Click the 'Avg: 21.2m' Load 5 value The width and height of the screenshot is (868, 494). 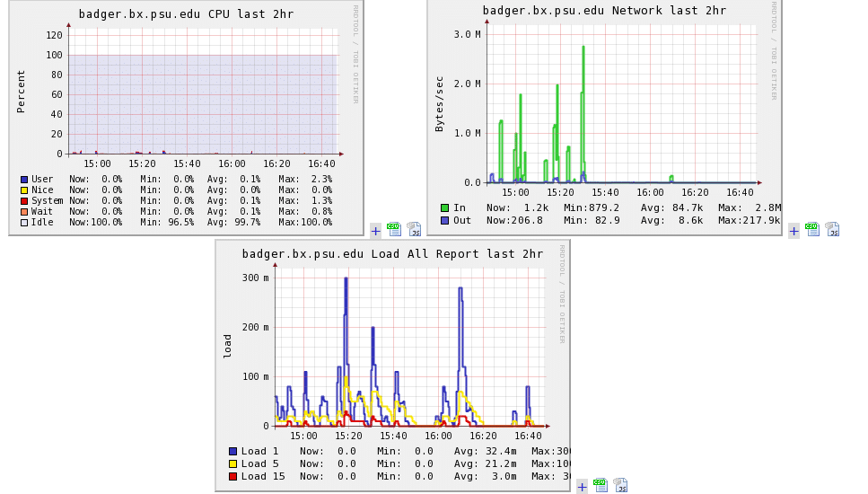(x=486, y=464)
